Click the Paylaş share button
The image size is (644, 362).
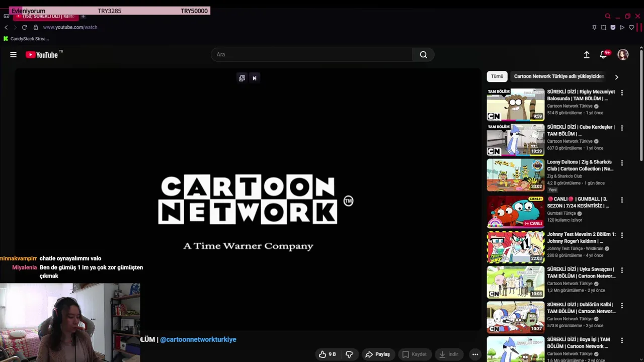point(377,354)
